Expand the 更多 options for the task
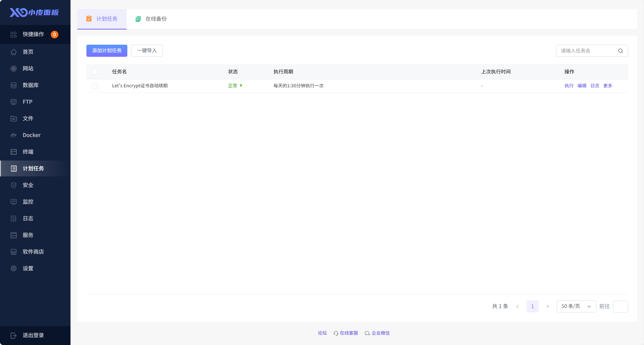 (x=607, y=86)
